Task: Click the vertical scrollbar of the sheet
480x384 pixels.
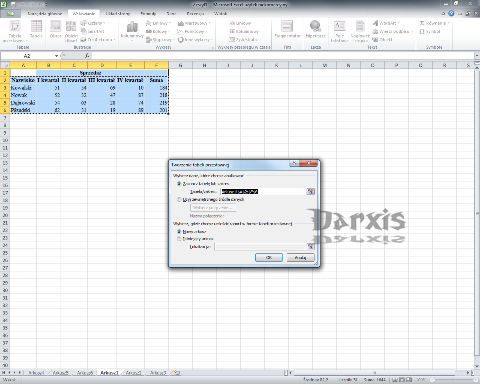Action: pos(477,213)
